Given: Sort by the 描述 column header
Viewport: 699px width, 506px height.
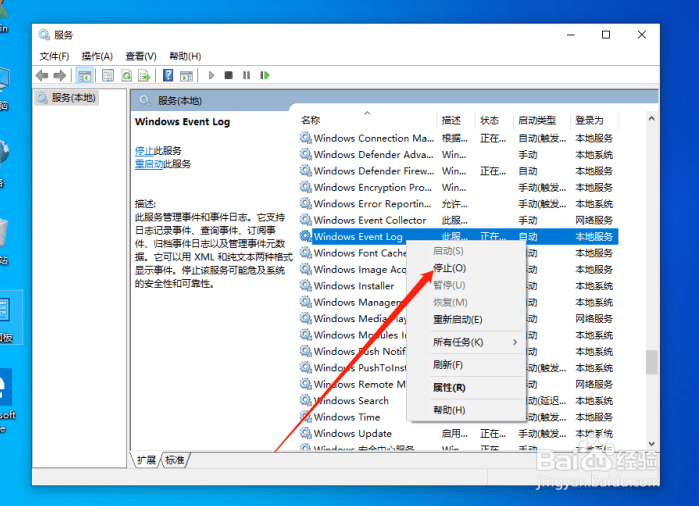Looking at the screenshot, I should 456,120.
